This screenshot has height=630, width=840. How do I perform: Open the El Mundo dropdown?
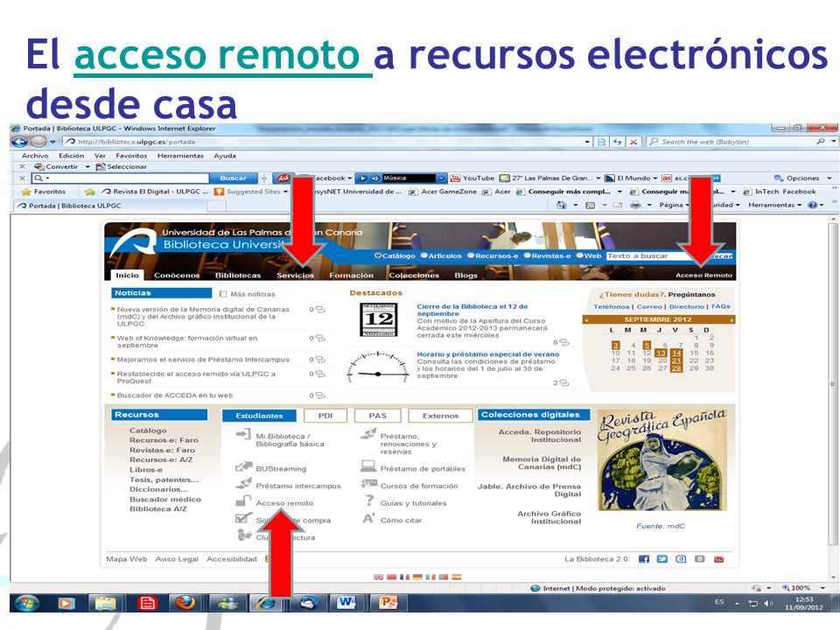[x=654, y=178]
